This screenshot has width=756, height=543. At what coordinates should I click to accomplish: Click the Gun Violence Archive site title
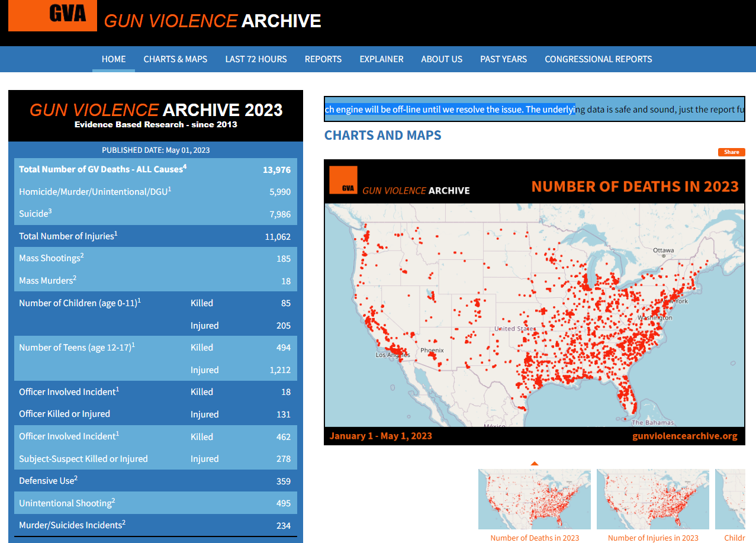213,21
